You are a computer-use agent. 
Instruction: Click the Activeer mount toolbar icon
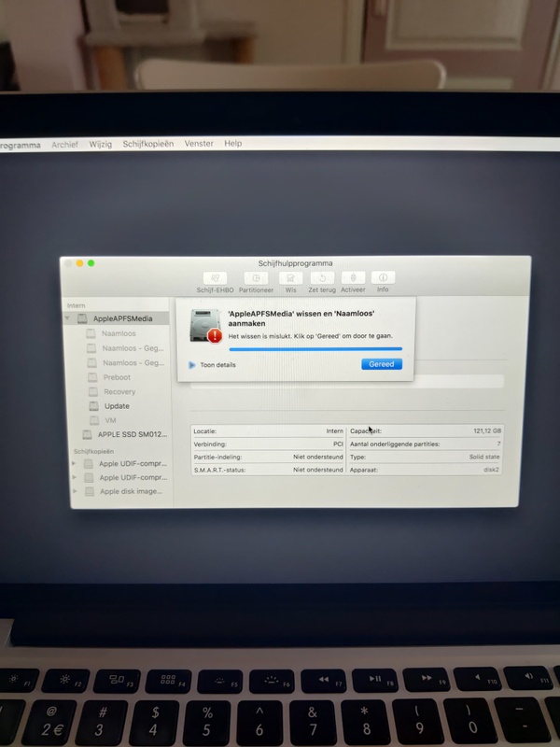pos(353,277)
